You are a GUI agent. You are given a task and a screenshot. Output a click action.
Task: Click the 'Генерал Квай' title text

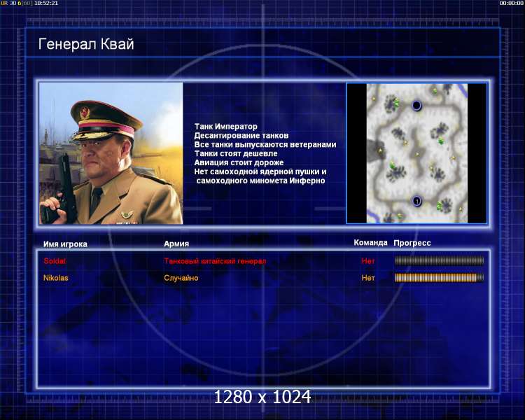point(86,44)
